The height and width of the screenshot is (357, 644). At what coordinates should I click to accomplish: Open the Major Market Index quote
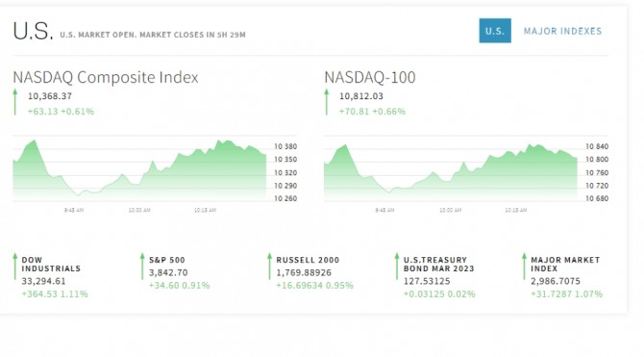pyautogui.click(x=565, y=264)
